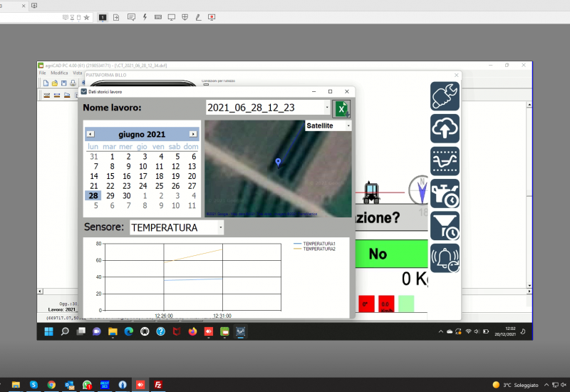The width and height of the screenshot is (570, 392).
Task: Click the engine timer icon
Action: (445, 193)
